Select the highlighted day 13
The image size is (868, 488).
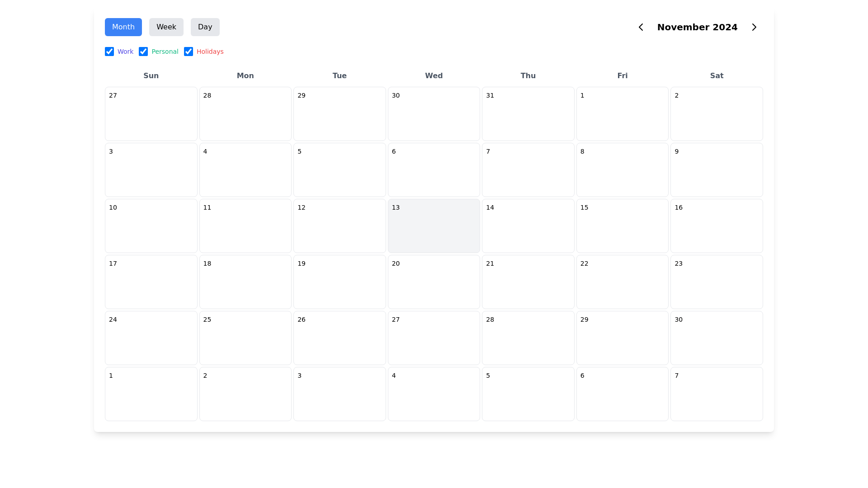(x=434, y=226)
